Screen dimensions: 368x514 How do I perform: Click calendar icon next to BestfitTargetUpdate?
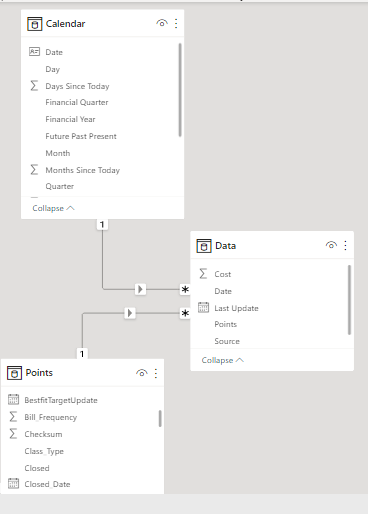[x=13, y=399]
